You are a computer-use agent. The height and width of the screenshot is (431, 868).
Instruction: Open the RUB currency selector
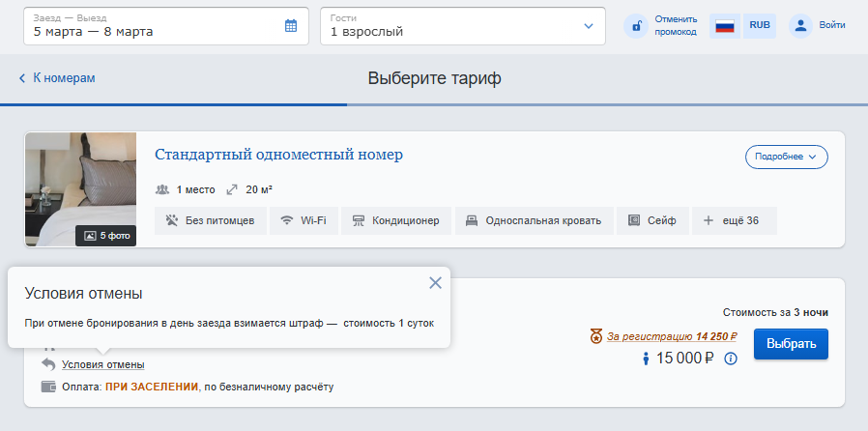(760, 26)
